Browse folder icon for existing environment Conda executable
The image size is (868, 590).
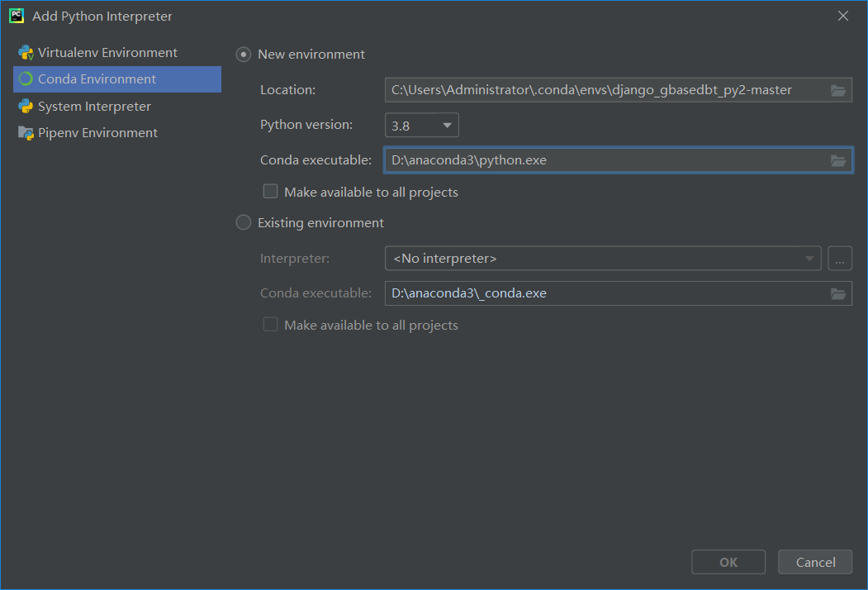click(x=838, y=293)
